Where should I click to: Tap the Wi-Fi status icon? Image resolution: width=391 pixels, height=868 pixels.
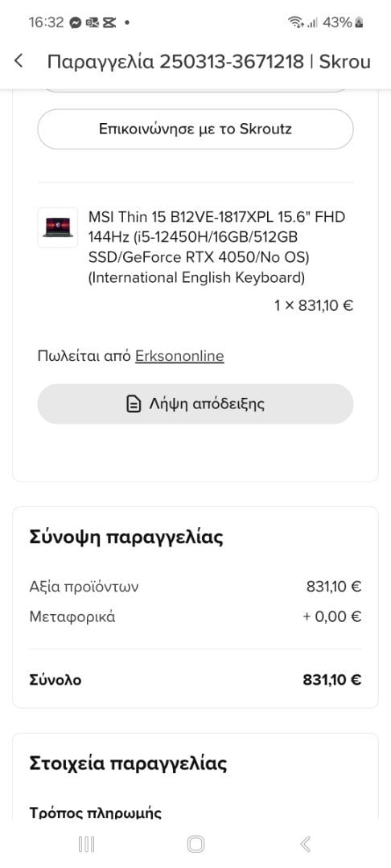coord(296,23)
